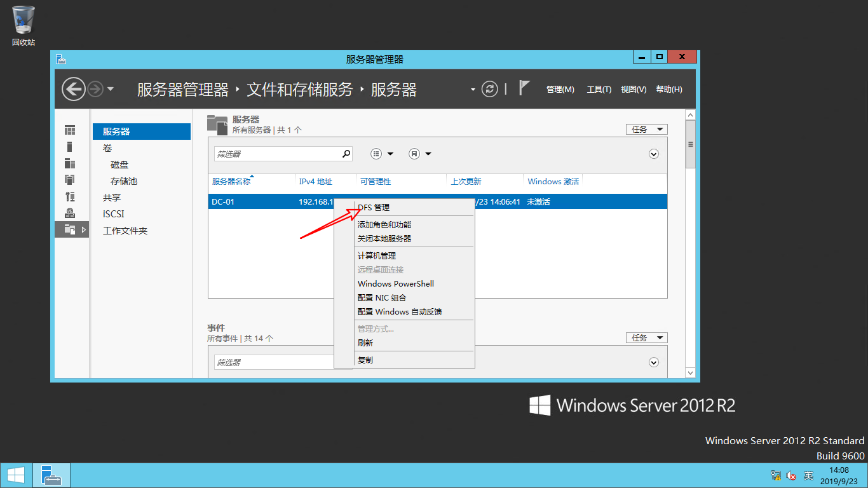This screenshot has height=488, width=868.
Task: Expand the small arrow left of refresh
Action: click(473, 90)
